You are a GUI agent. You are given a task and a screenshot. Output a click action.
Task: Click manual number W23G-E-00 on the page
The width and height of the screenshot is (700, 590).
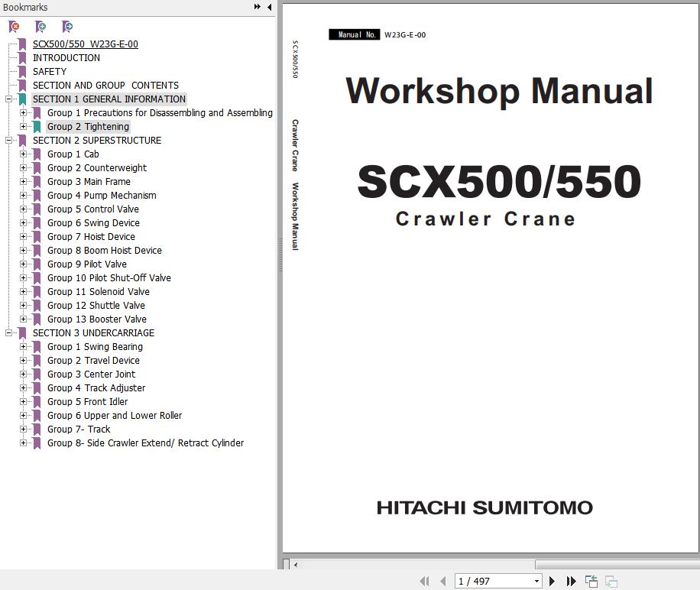point(405,35)
